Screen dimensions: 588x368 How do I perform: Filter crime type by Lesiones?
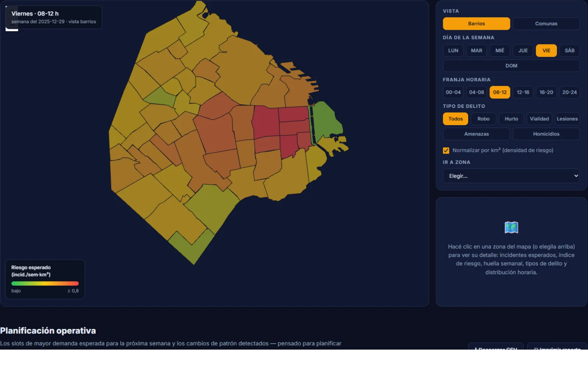[x=567, y=119]
